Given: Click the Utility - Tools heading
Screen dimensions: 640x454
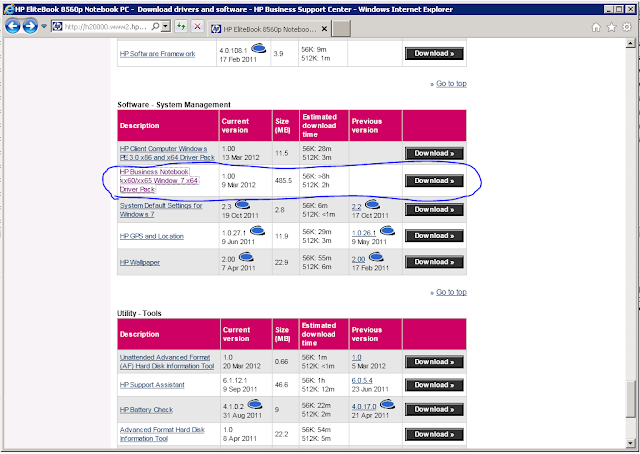Looking at the screenshot, I should 139,314.
